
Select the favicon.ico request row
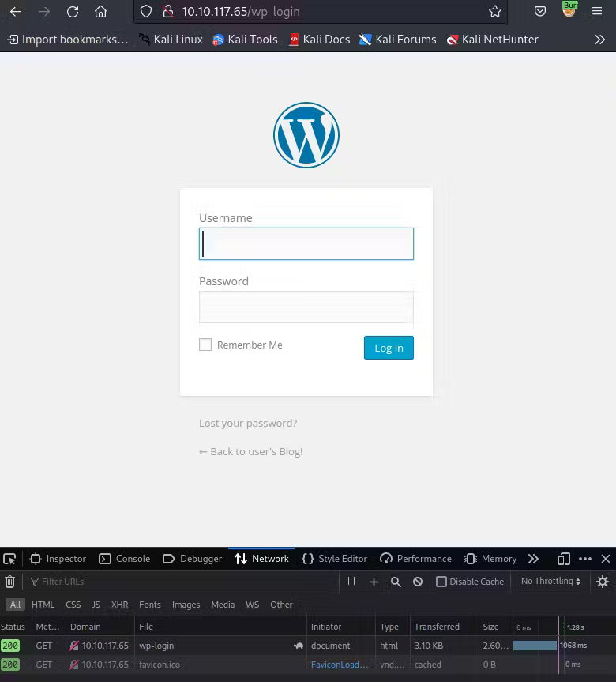pos(308,665)
